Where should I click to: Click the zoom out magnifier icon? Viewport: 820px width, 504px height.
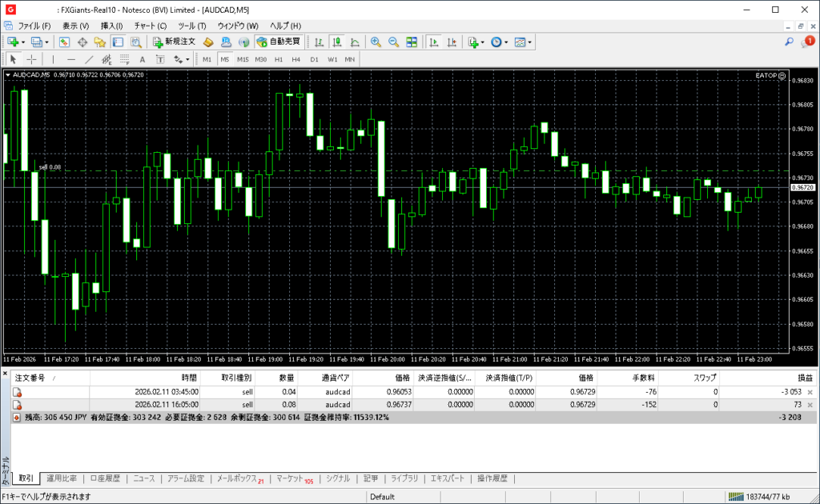[393, 42]
